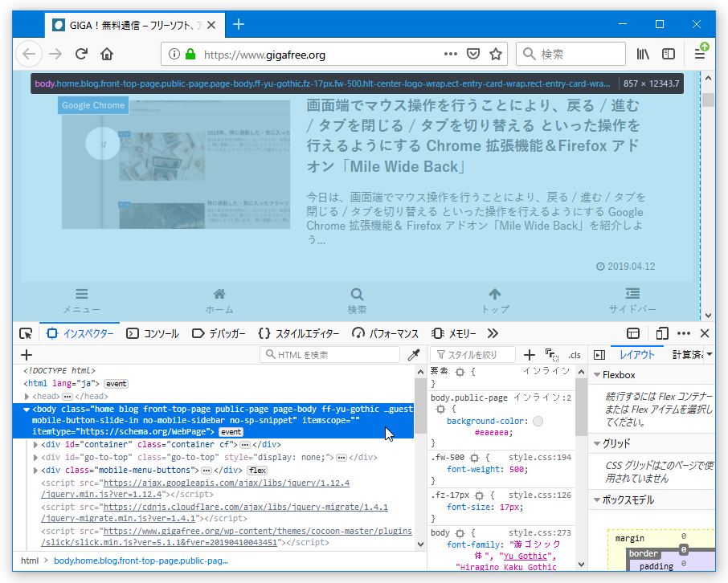The height and width of the screenshot is (583, 728).
Task: Collapse the ボックスモデル section
Action: coord(597,500)
